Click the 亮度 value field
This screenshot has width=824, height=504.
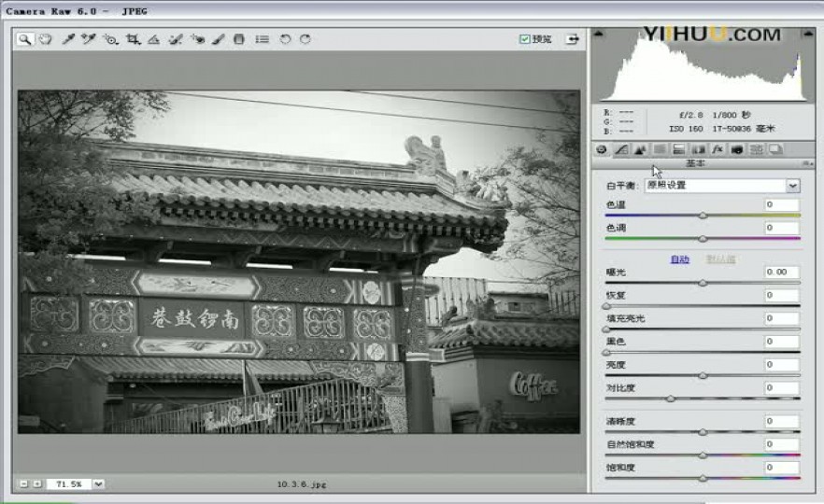pyautogui.click(x=781, y=364)
